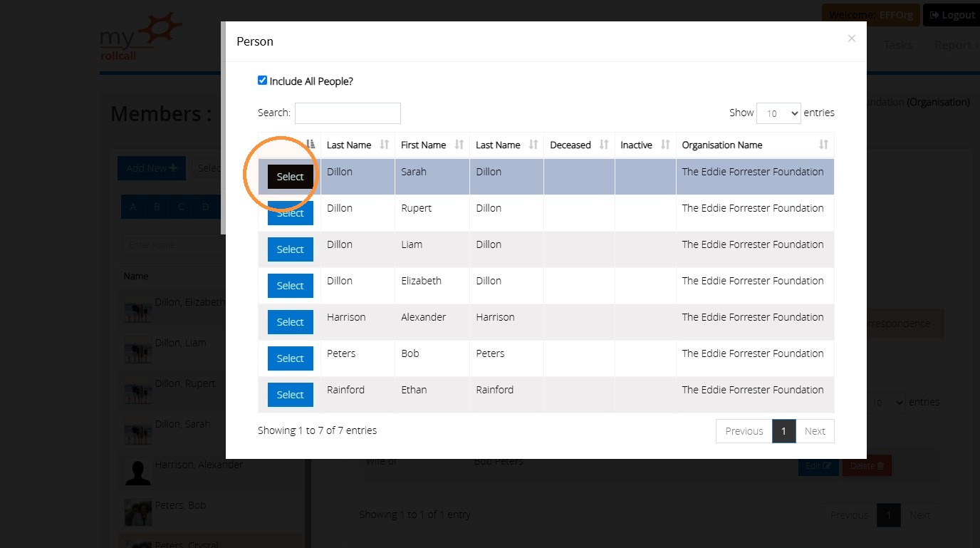The width and height of the screenshot is (980, 548).
Task: Go to Next page in Person dialog
Action: [x=815, y=431]
